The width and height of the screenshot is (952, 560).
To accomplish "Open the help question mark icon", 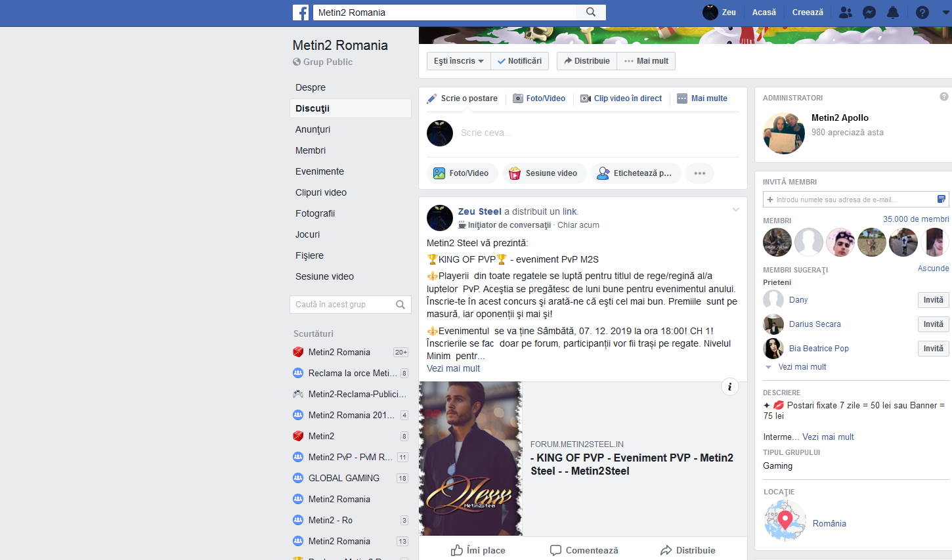I will tap(922, 12).
